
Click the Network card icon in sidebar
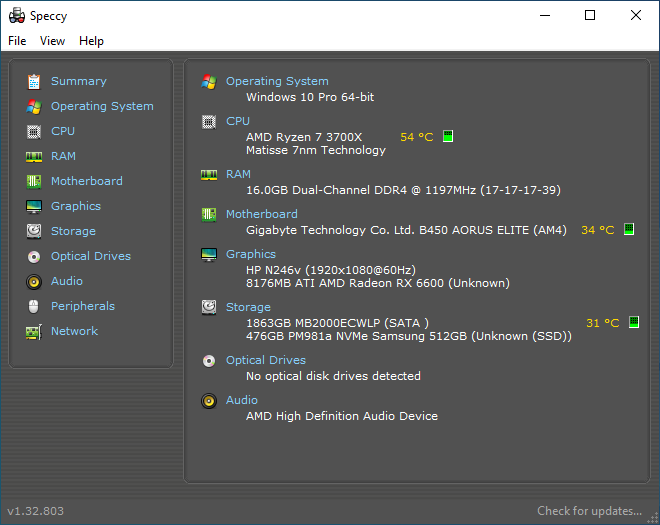(34, 332)
